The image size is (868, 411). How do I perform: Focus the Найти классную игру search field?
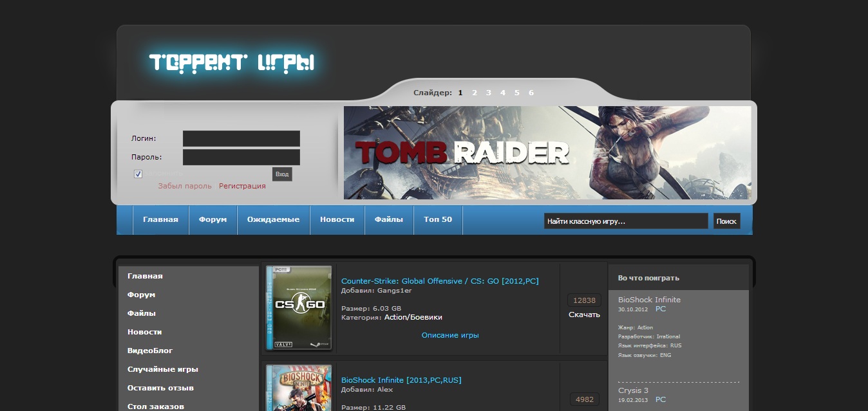[x=626, y=221]
